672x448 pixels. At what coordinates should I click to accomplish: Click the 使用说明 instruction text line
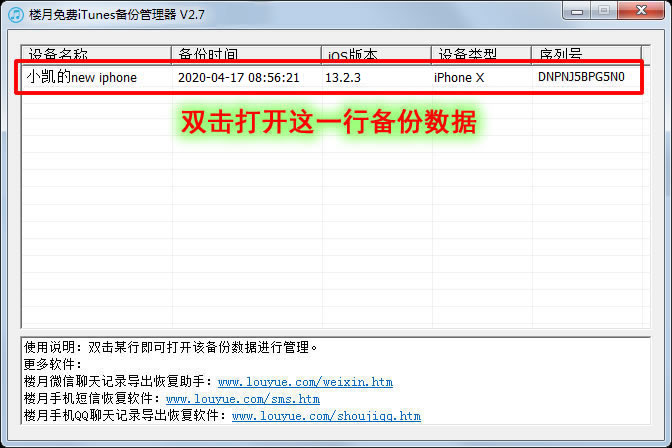171,347
